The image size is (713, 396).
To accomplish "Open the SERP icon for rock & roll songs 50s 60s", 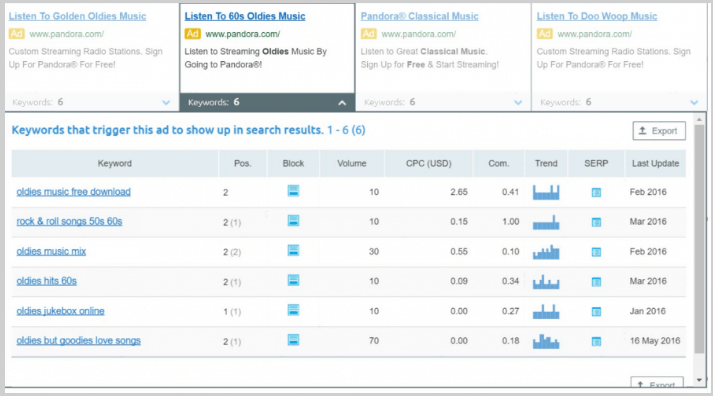I will pos(596,222).
